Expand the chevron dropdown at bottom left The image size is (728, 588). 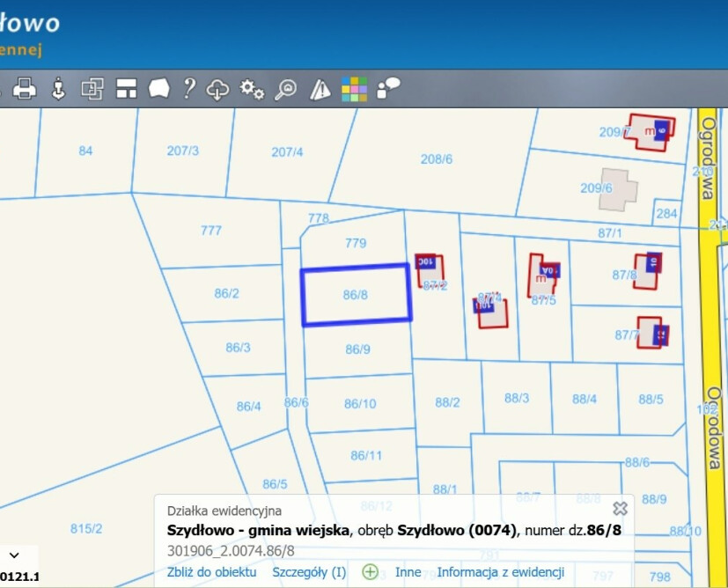(14, 555)
